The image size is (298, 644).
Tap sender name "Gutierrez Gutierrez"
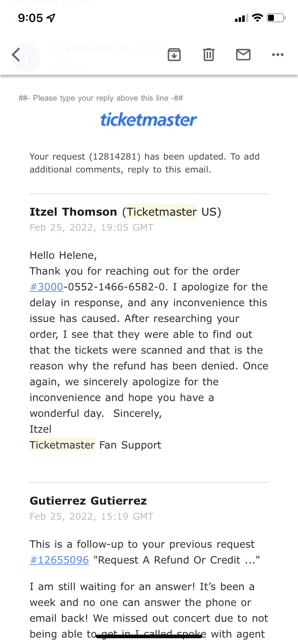click(x=88, y=500)
